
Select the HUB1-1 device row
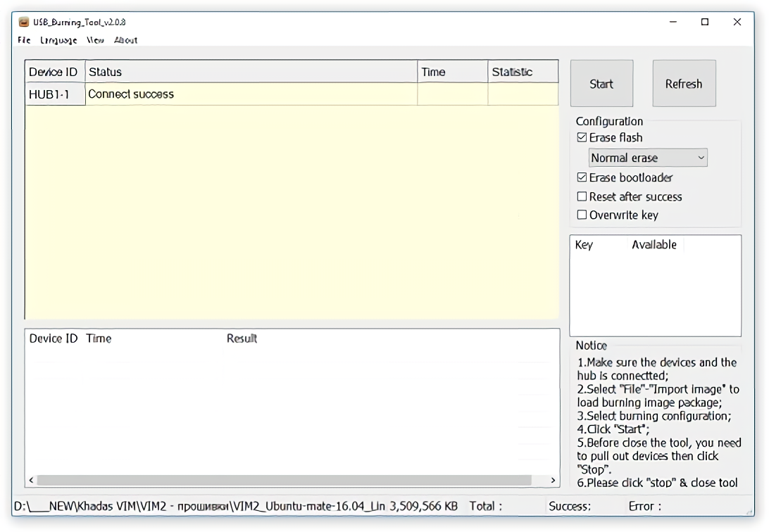pos(55,94)
